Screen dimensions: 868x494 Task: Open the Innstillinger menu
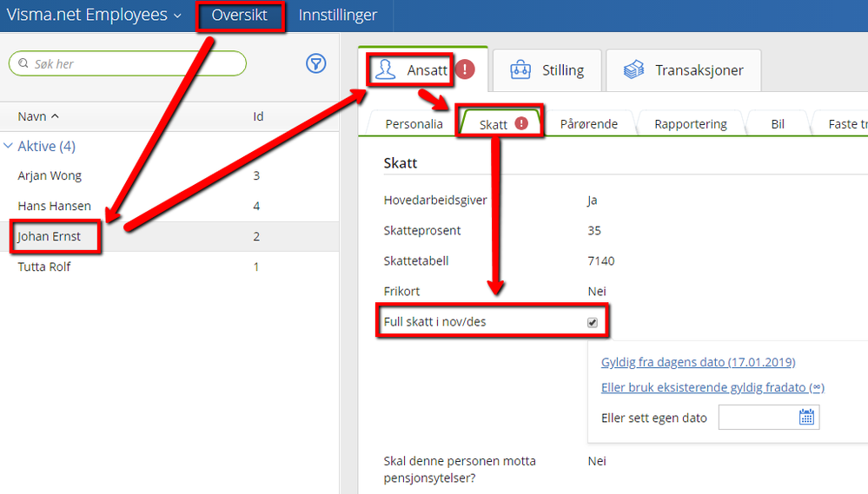point(338,15)
